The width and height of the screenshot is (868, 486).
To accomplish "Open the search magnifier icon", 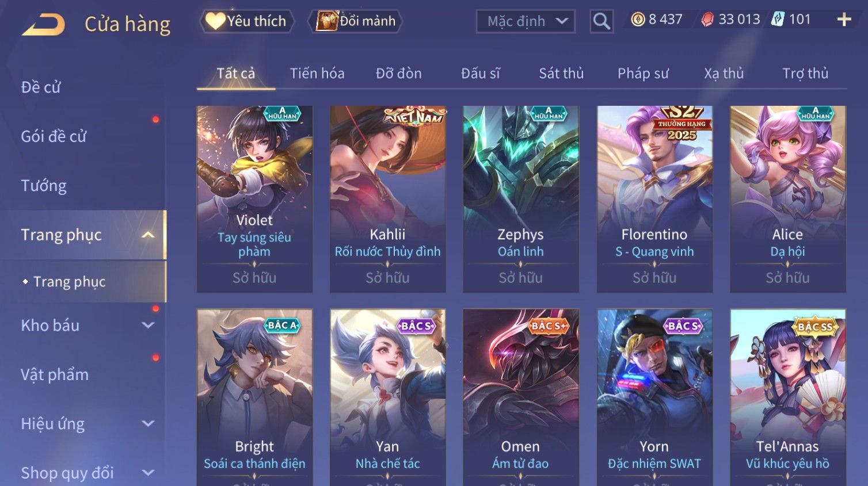I will pos(601,22).
